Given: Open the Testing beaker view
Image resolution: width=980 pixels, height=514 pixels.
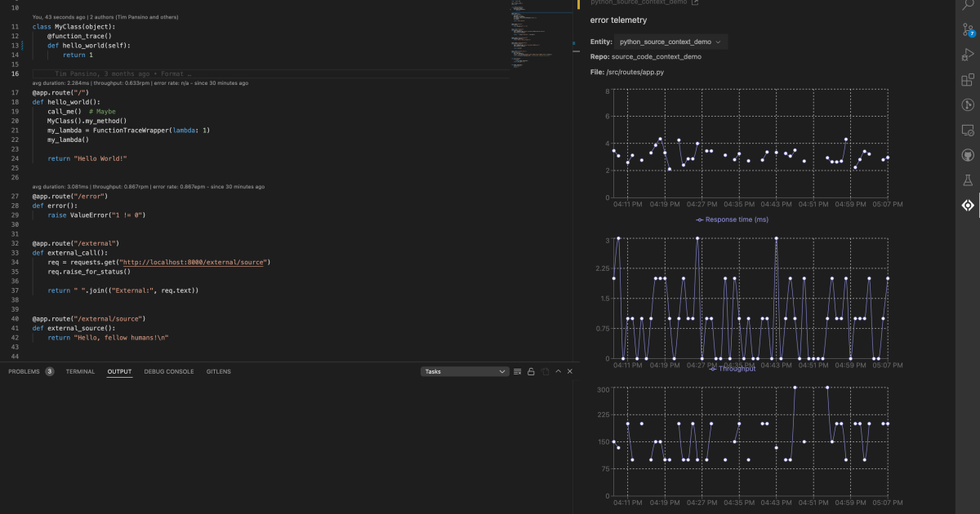Looking at the screenshot, I should [968, 180].
